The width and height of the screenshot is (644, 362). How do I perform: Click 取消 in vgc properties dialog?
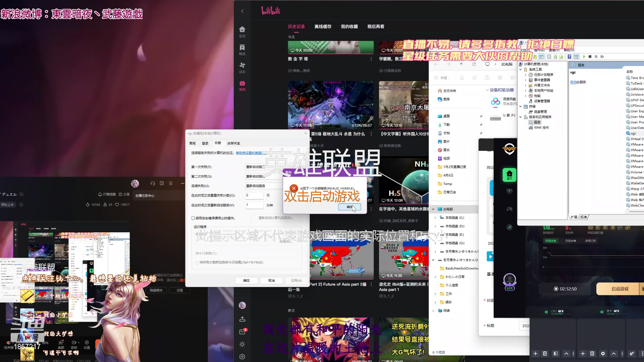point(271,281)
